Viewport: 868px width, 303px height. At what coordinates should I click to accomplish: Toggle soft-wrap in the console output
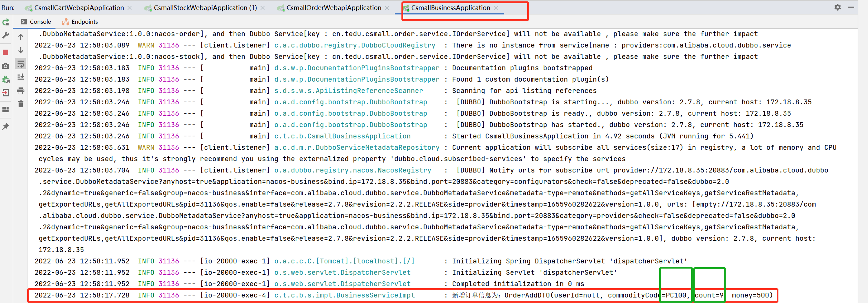(x=21, y=64)
